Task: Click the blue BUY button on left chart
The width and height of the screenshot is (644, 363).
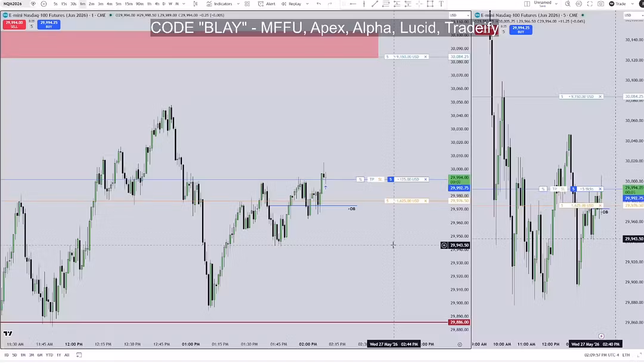Action: (49, 24)
